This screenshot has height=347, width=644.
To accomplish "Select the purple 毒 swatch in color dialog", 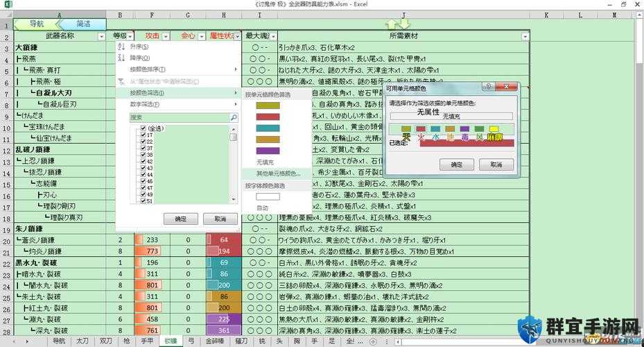I will pyautogui.click(x=464, y=129).
